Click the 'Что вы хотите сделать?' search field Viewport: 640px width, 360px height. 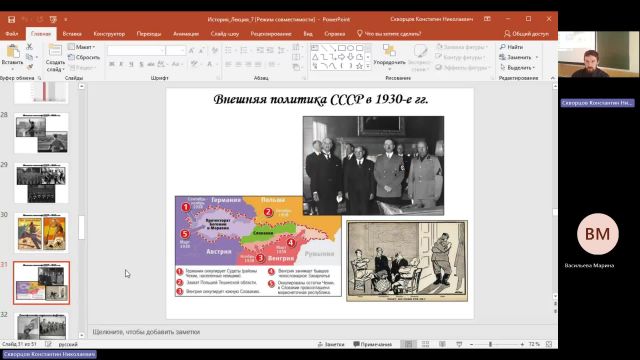pyautogui.click(x=389, y=34)
